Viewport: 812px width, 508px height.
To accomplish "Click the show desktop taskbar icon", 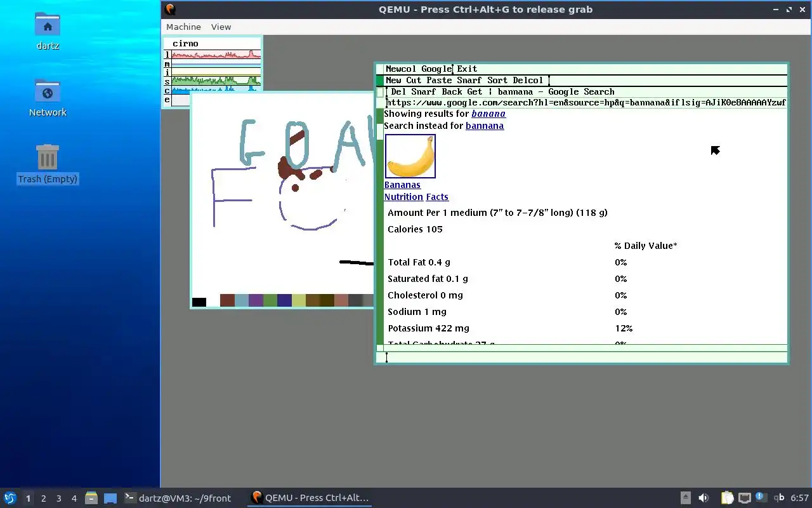I will click(110, 498).
